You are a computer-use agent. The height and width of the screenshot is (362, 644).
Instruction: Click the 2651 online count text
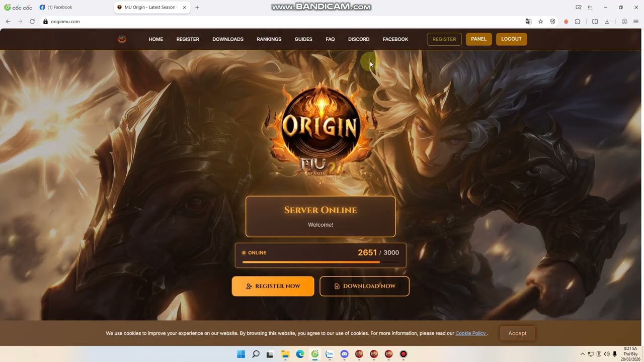coord(367,252)
